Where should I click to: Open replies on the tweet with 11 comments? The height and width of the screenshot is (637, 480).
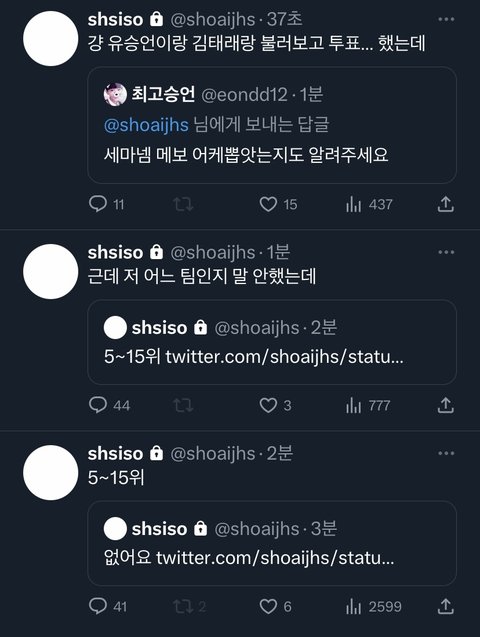[106, 204]
